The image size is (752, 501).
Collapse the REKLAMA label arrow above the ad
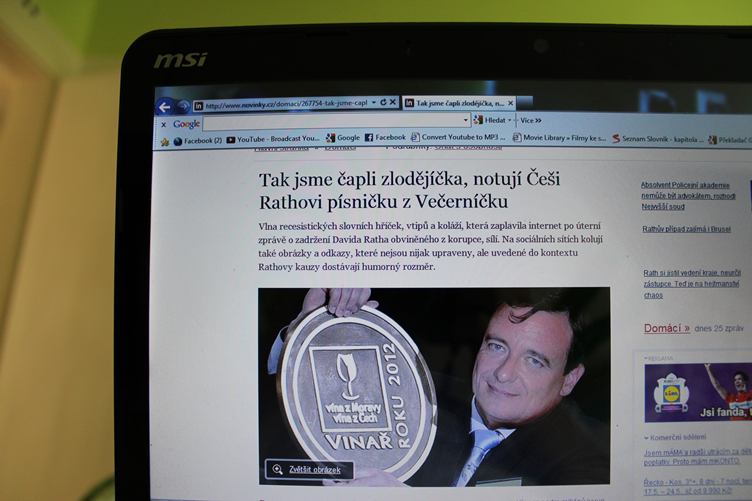[x=646, y=358]
